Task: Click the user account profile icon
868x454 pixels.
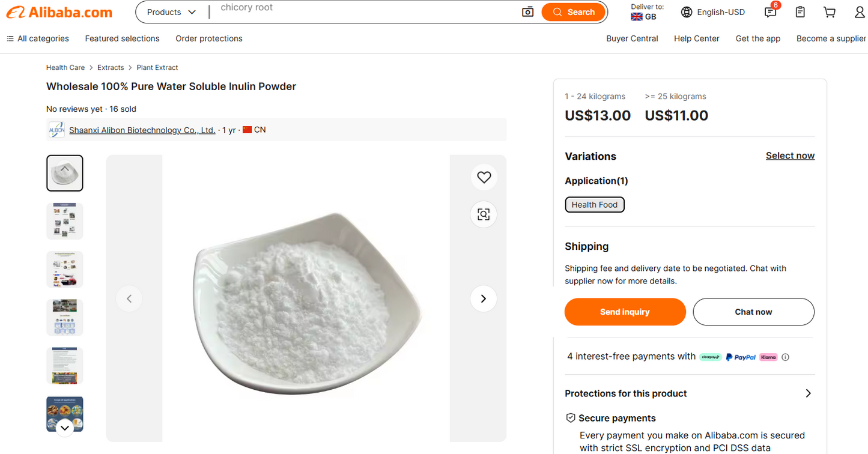Action: [x=859, y=12]
